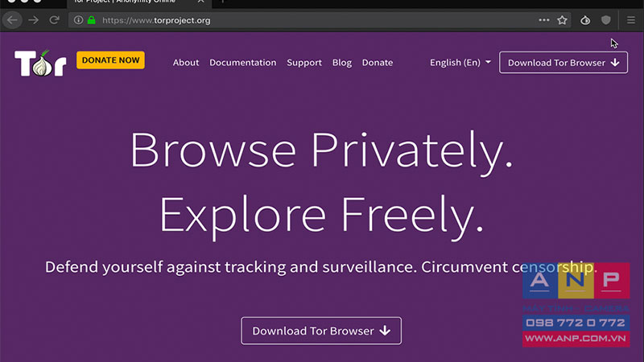Screen dimensions: 644x362
Task: Click the header Download Tor Browser button
Action: (563, 63)
